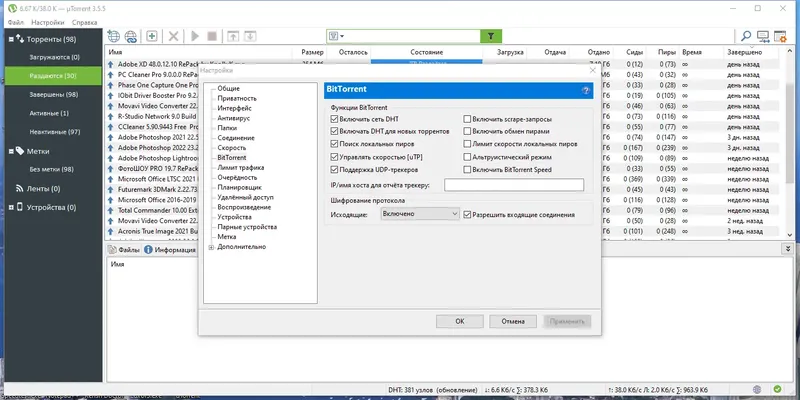
Task: Click the magnifier search icon in toolbar
Action: point(746,36)
